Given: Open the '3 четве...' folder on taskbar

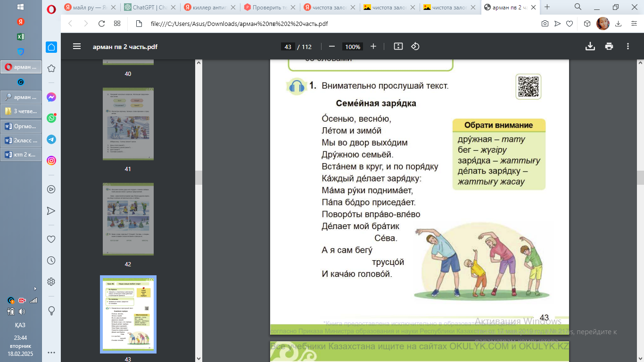Looking at the screenshot, I should (x=21, y=112).
